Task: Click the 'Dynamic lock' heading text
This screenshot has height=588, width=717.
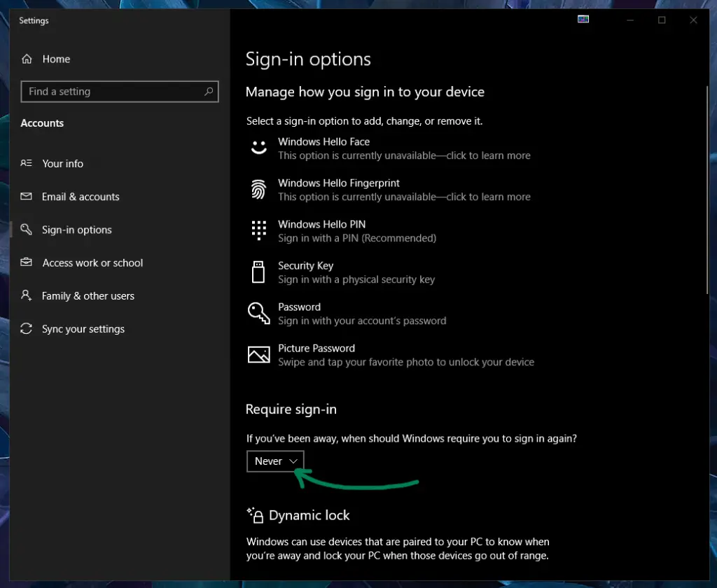Action: [x=309, y=515]
